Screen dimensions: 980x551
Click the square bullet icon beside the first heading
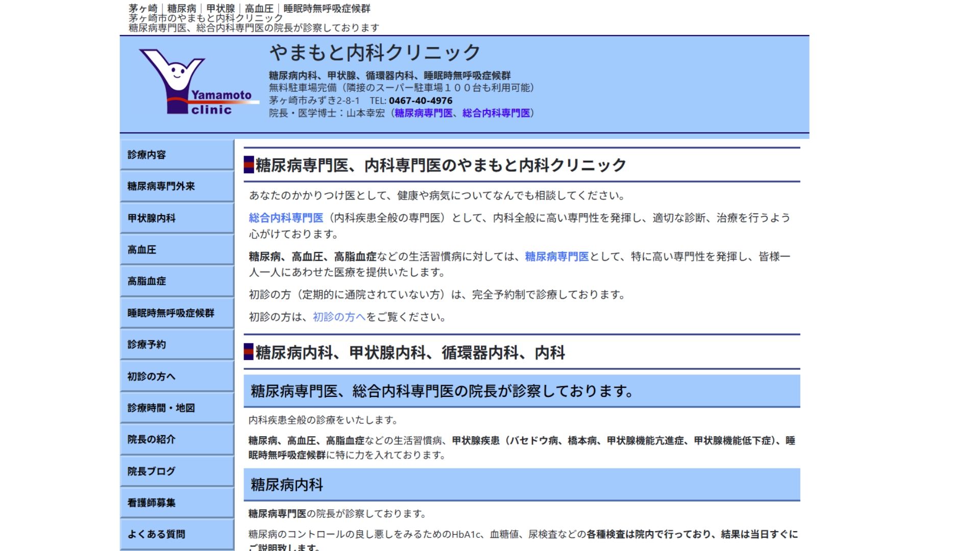pyautogui.click(x=249, y=164)
